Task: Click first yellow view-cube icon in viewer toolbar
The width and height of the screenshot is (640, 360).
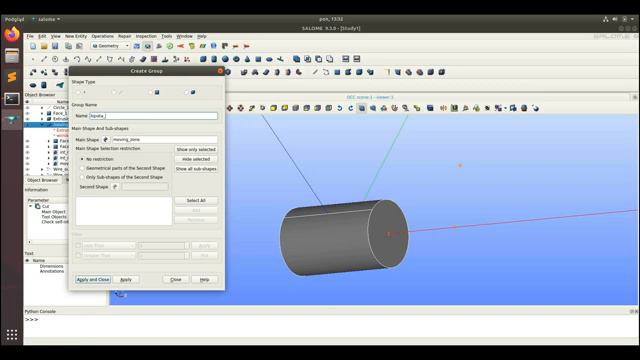Action: 273,108
